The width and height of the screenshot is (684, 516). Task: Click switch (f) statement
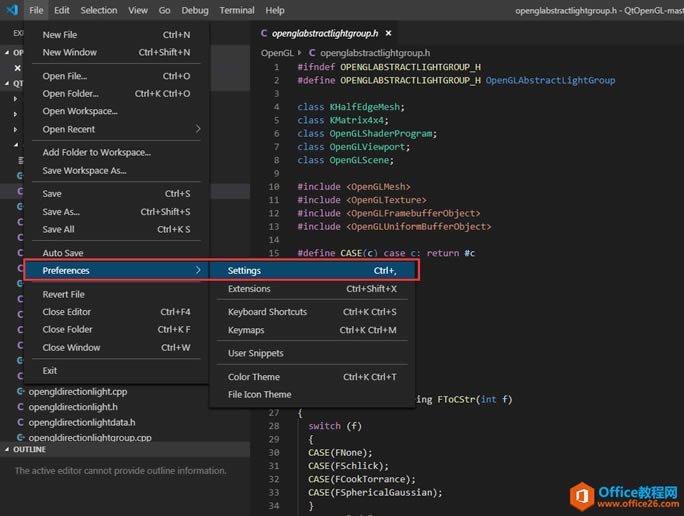tap(335, 426)
